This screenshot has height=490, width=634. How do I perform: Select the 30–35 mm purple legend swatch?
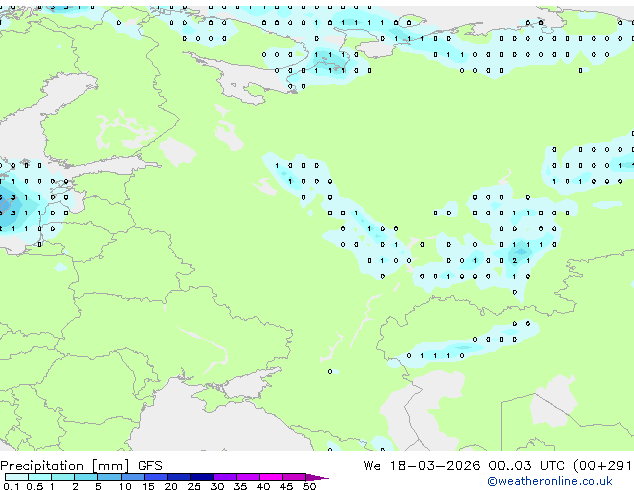225,477
